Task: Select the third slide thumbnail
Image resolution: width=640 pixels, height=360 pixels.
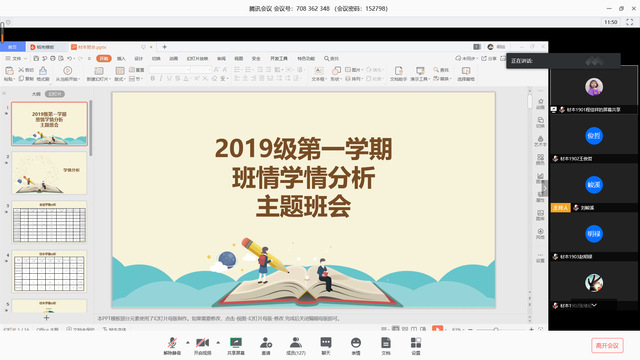Action: point(49,222)
